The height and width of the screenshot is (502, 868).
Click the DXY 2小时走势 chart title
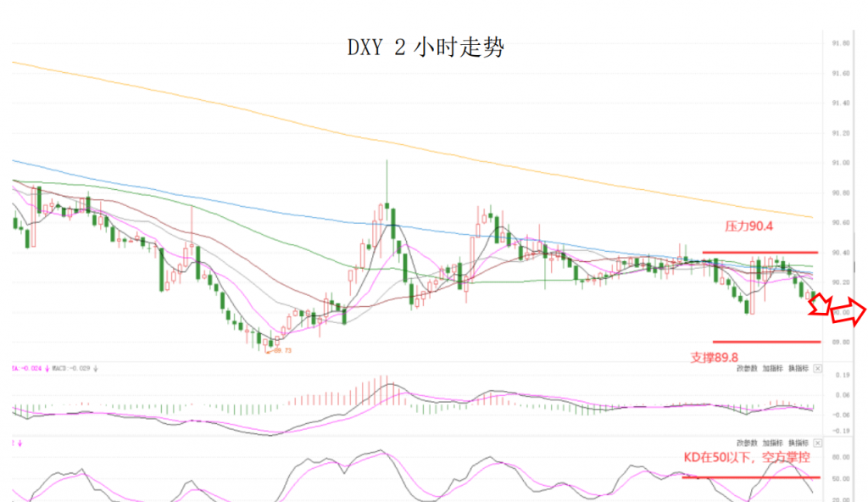coord(426,48)
